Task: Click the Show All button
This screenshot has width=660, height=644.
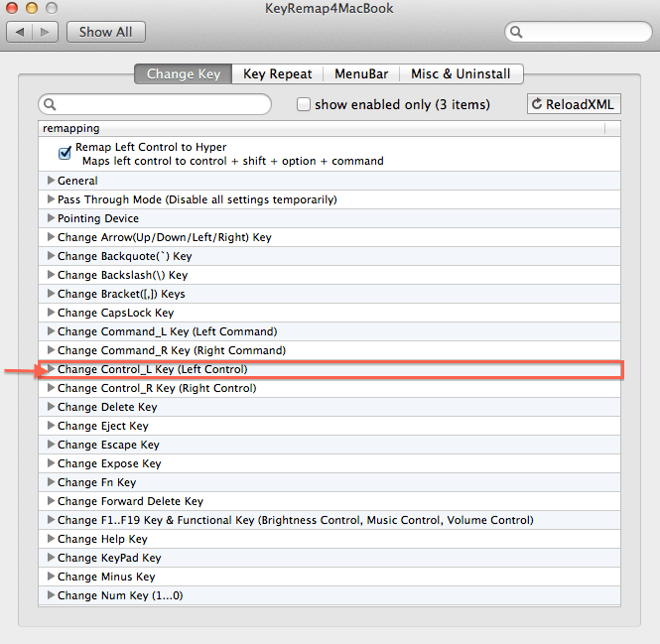Action: pos(105,32)
